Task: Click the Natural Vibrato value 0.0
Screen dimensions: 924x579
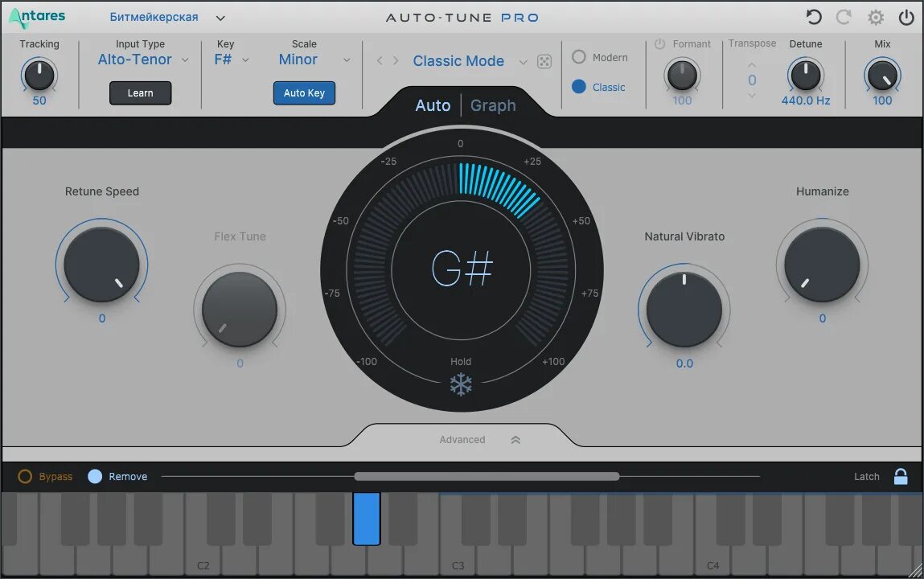Action: pyautogui.click(x=684, y=363)
